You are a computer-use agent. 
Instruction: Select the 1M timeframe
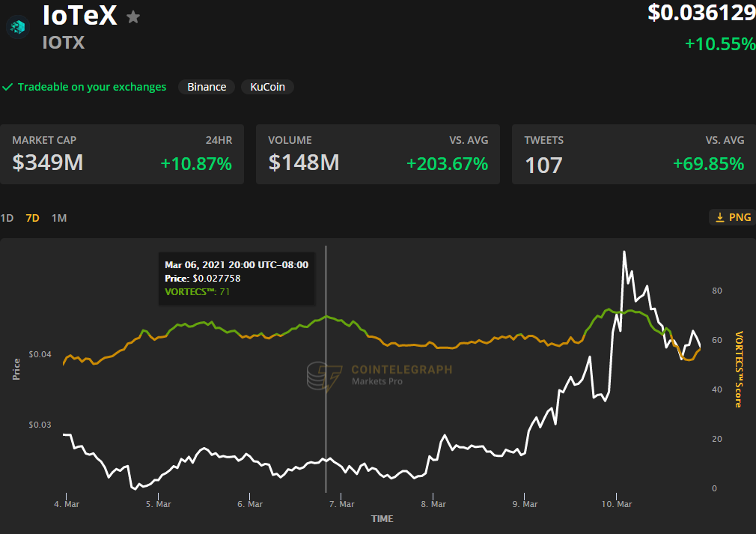(x=59, y=218)
